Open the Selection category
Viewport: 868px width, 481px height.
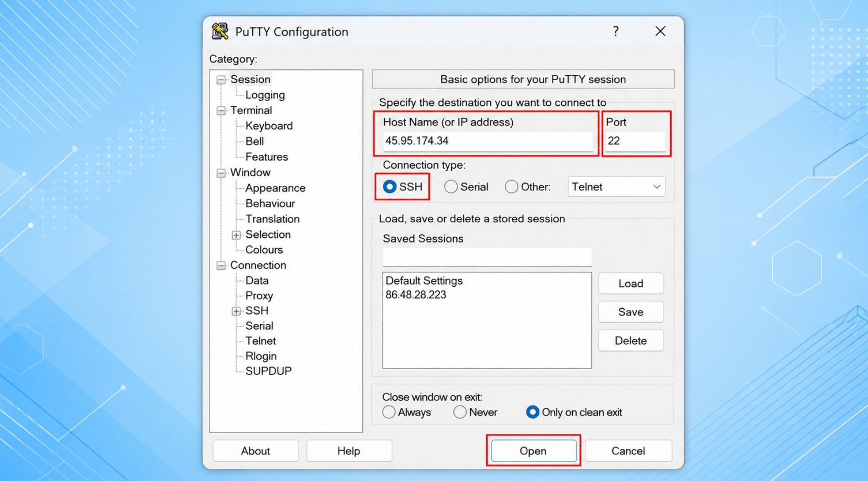[x=268, y=235]
